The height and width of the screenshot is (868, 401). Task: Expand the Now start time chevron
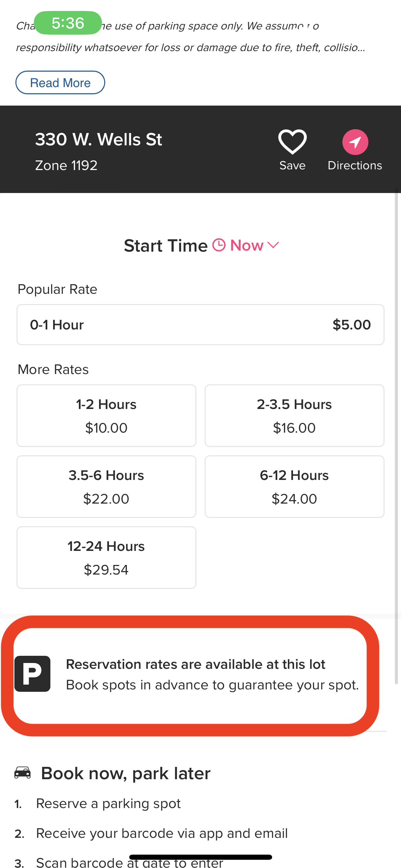(x=273, y=245)
